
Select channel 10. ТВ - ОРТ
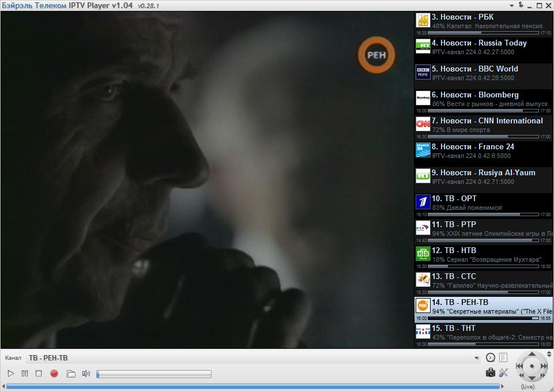484,206
